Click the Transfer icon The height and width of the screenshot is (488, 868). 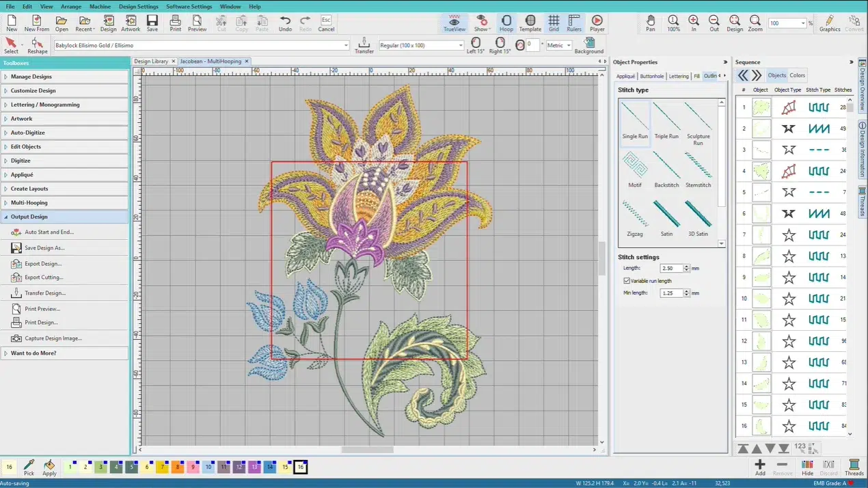tap(364, 45)
